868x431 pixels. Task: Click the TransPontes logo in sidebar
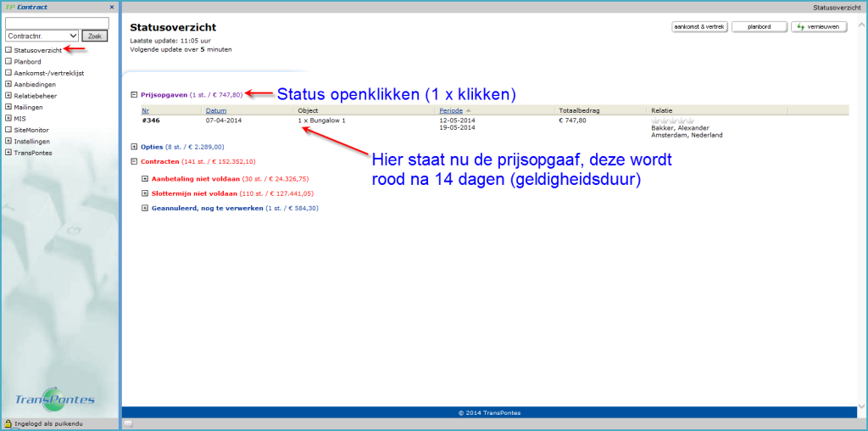click(55, 400)
